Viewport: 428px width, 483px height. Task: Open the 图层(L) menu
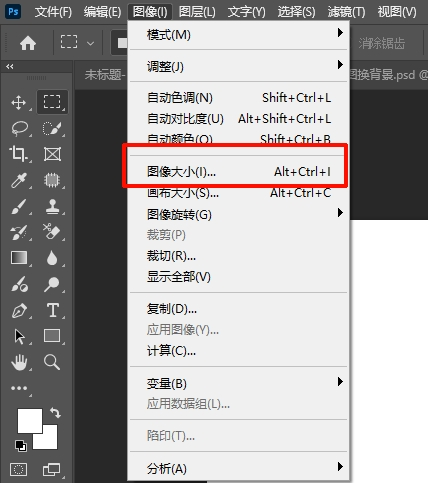point(197,12)
